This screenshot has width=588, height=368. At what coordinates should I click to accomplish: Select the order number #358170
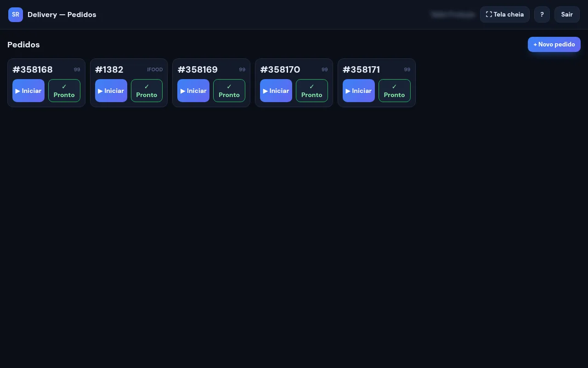point(280,69)
